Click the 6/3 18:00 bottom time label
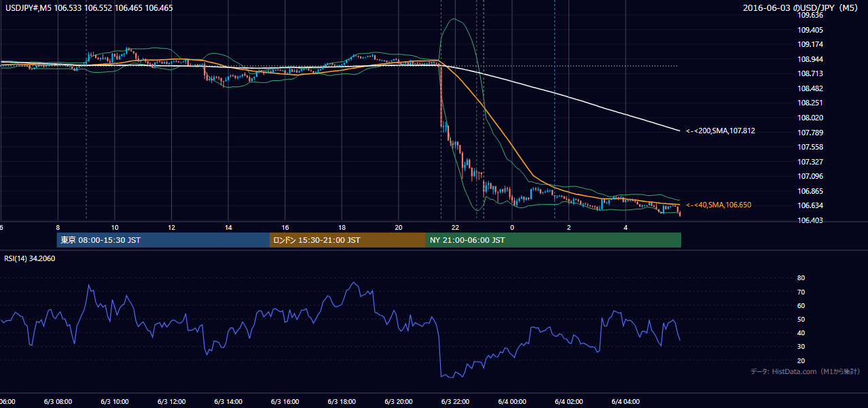The height and width of the screenshot is (408, 868). click(x=342, y=401)
